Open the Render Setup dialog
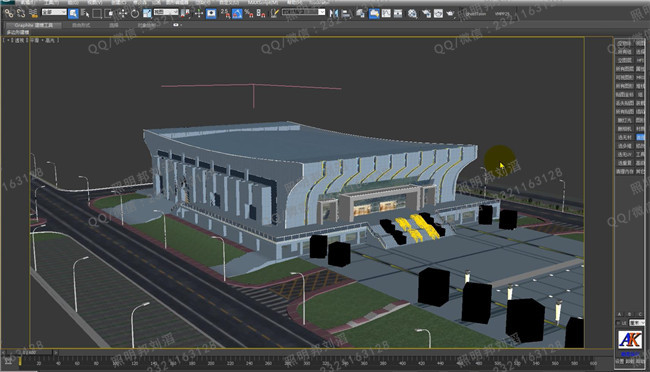 (x=427, y=14)
